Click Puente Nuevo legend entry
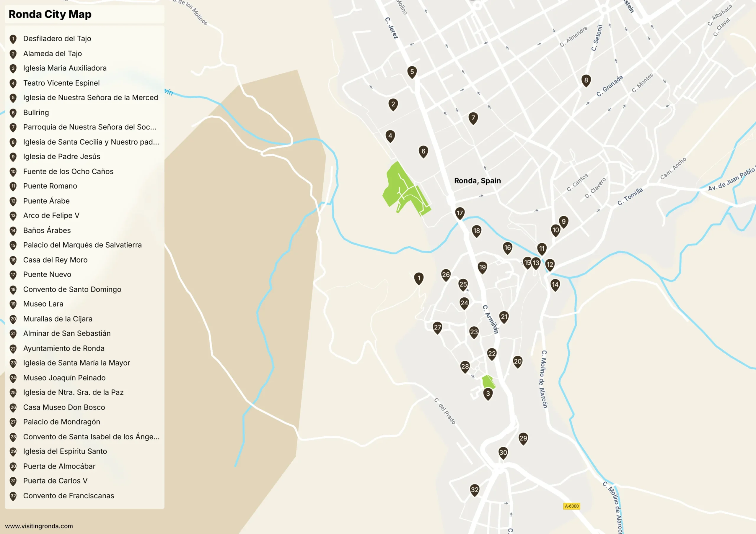The width and height of the screenshot is (756, 534). (47, 274)
